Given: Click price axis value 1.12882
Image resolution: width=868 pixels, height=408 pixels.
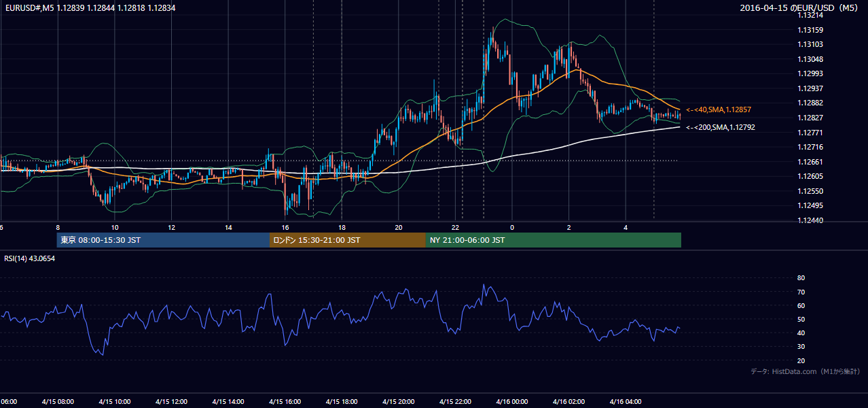Looking at the screenshot, I should click(x=810, y=103).
